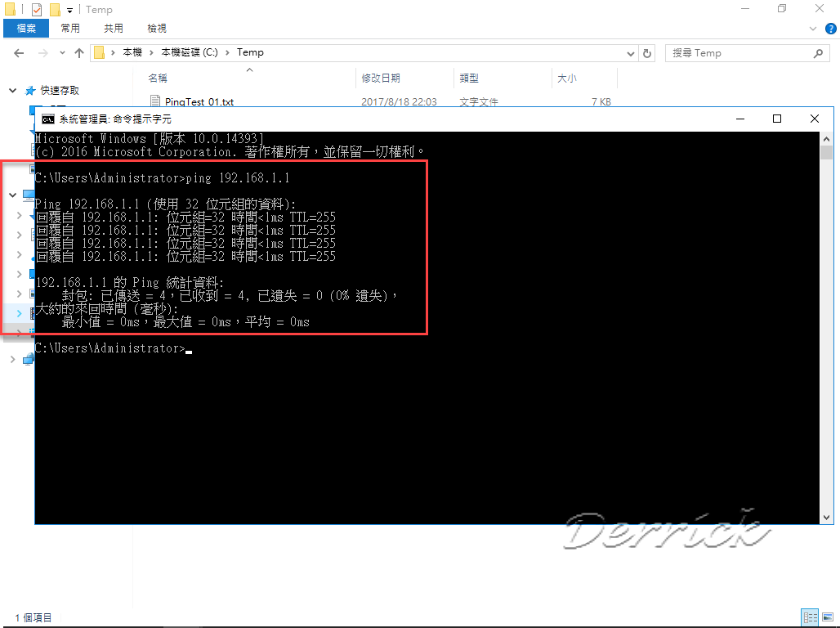Image resolution: width=840 pixels, height=628 pixels.
Task: Click the command prompt scrollbar down arrow
Action: pos(826,516)
